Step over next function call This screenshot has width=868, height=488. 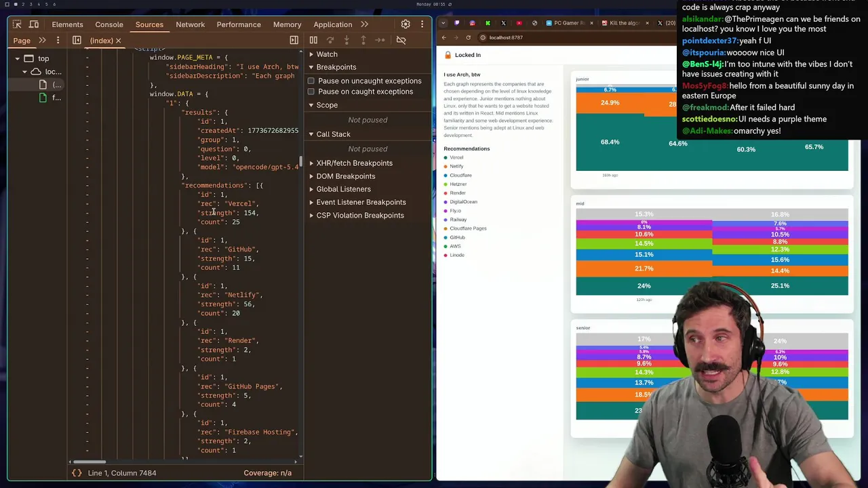pos(330,40)
